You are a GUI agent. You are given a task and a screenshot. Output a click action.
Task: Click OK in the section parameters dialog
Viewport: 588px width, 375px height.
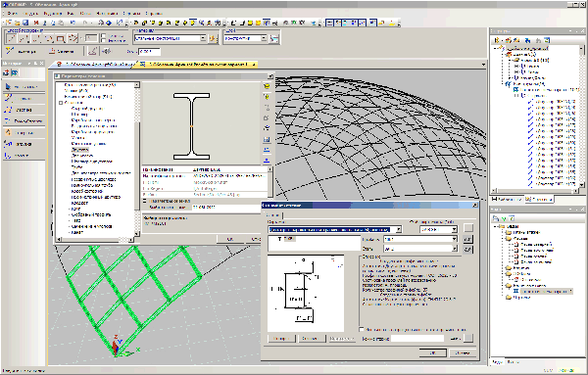(x=230, y=239)
